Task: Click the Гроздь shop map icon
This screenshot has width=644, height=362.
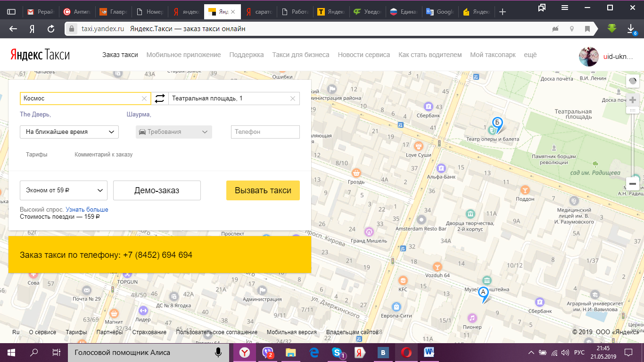Action: click(356, 173)
